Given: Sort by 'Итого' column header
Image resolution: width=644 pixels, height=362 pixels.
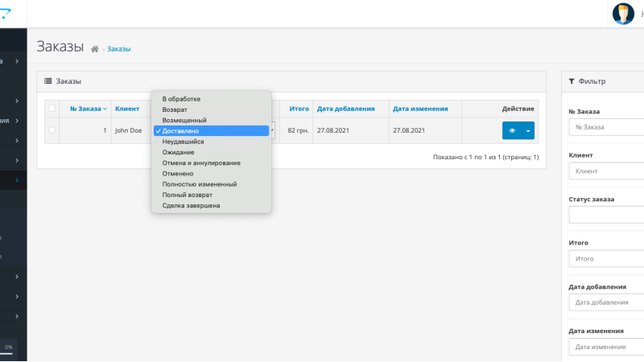Looking at the screenshot, I should (x=299, y=109).
